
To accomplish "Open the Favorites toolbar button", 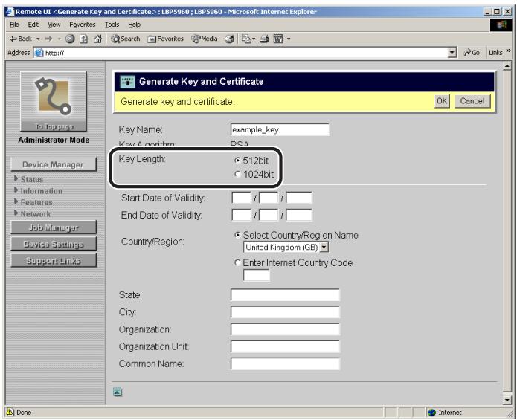I will click(x=166, y=39).
